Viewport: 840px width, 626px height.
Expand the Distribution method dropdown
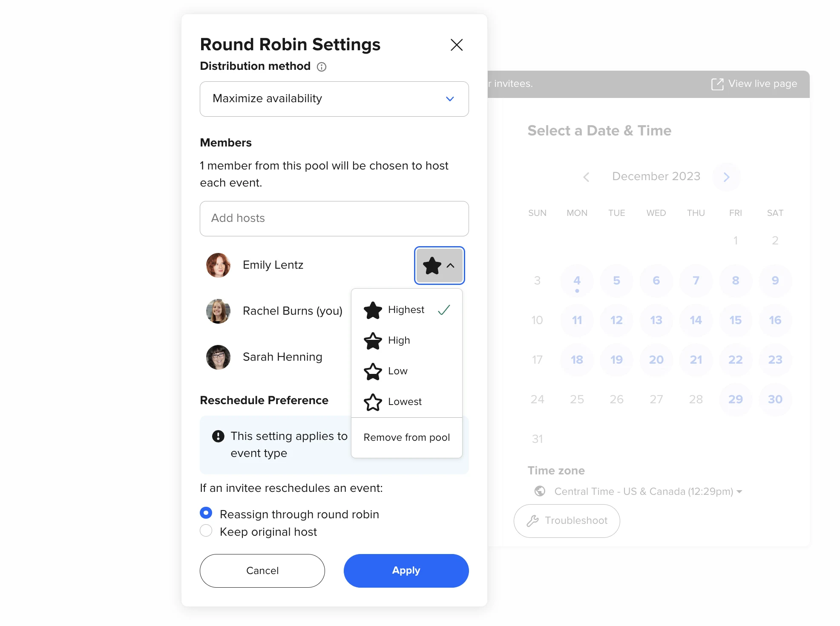pos(334,99)
